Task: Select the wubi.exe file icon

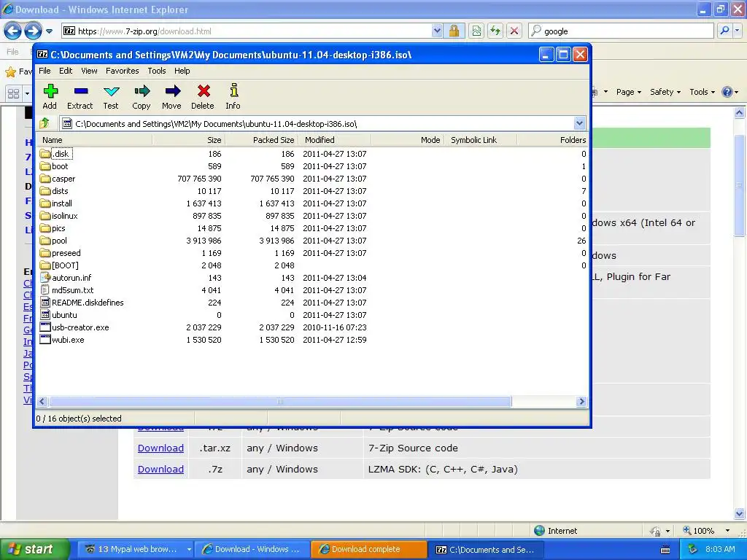Action: point(45,340)
